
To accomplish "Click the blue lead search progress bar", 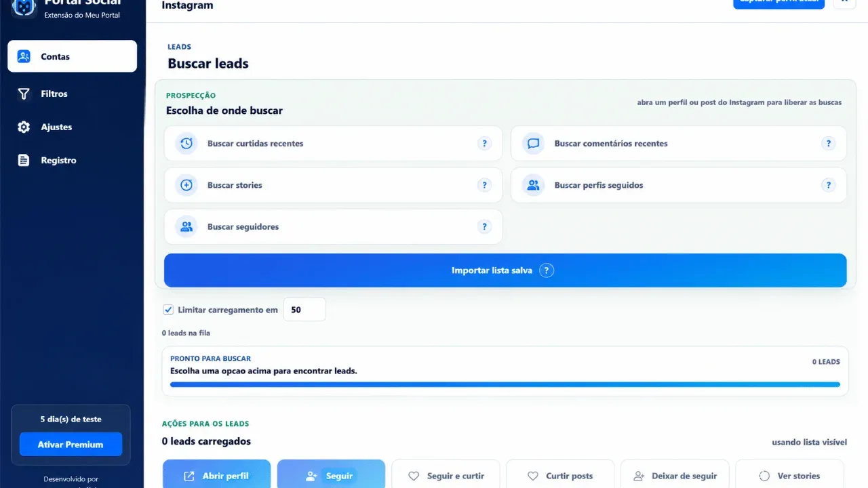I will tap(505, 384).
